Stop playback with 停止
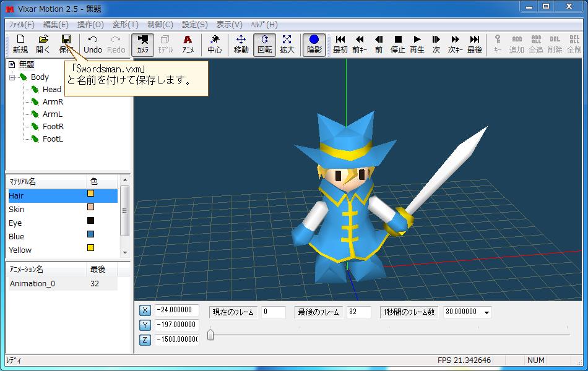 (x=398, y=45)
